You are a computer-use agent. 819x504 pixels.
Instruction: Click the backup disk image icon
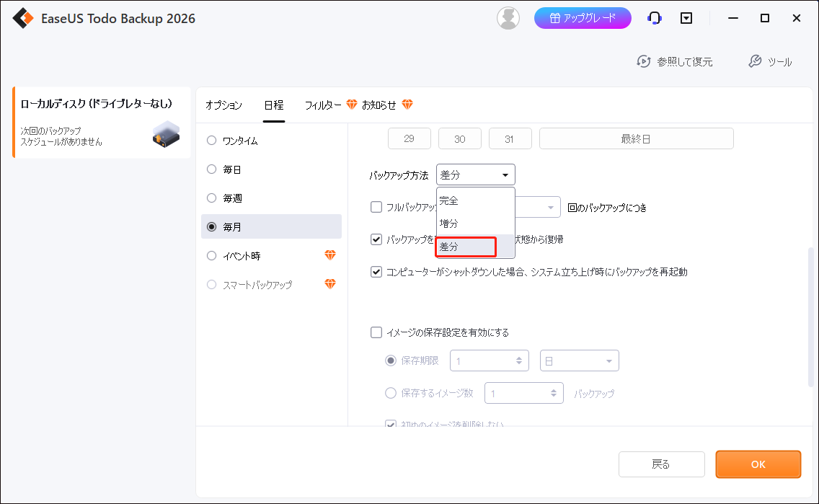tap(166, 134)
